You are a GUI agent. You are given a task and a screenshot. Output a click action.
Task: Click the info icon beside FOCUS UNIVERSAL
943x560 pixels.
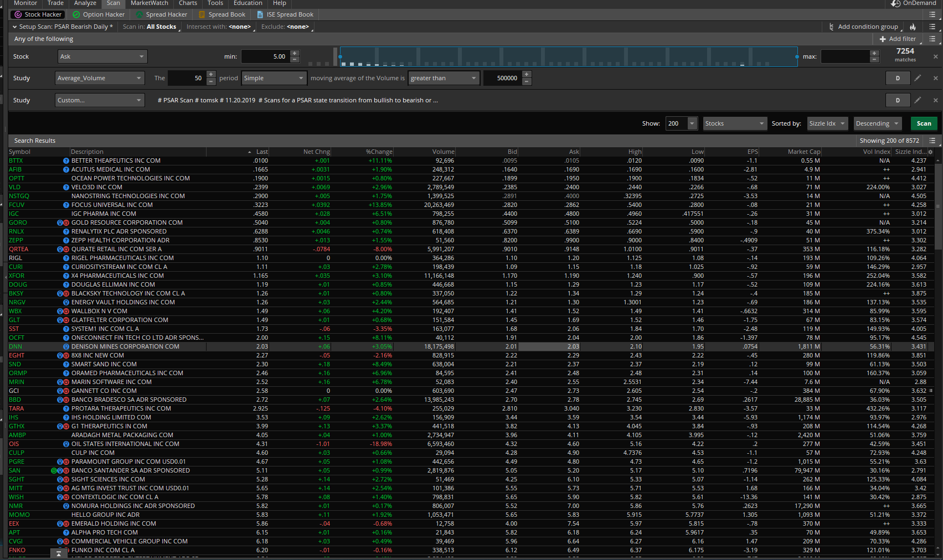click(x=66, y=205)
